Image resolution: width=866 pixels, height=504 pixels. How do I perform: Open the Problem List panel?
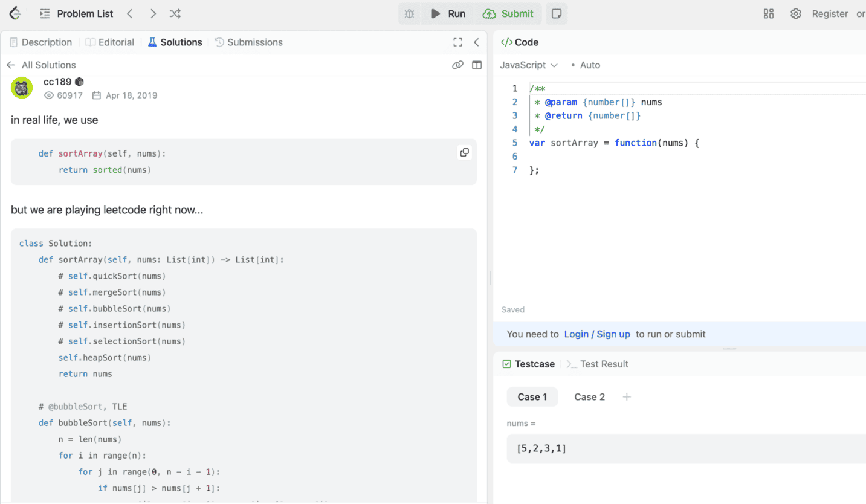[76, 13]
